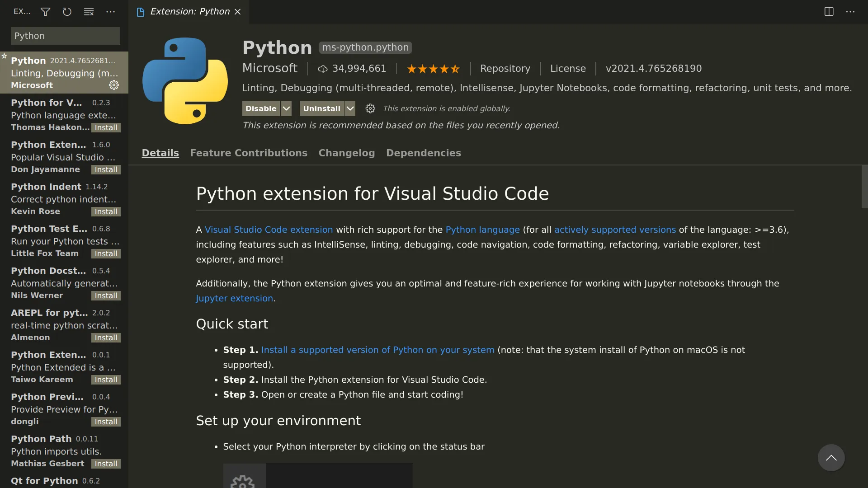
Task: Open the Jupyter extension link
Action: coord(234,298)
